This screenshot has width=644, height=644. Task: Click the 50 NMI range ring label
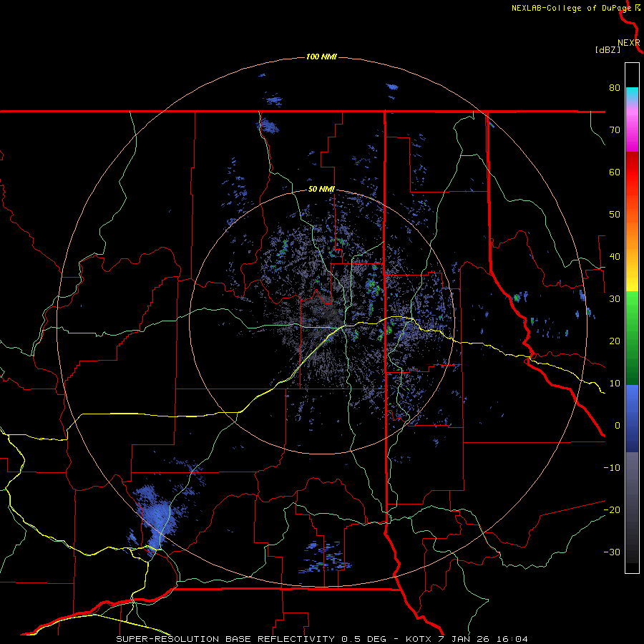pos(321,190)
